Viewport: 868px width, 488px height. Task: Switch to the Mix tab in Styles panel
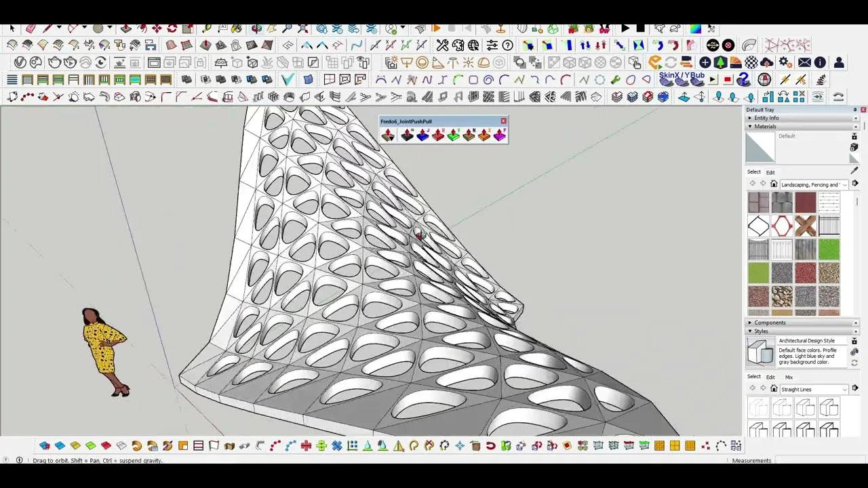pos(789,378)
